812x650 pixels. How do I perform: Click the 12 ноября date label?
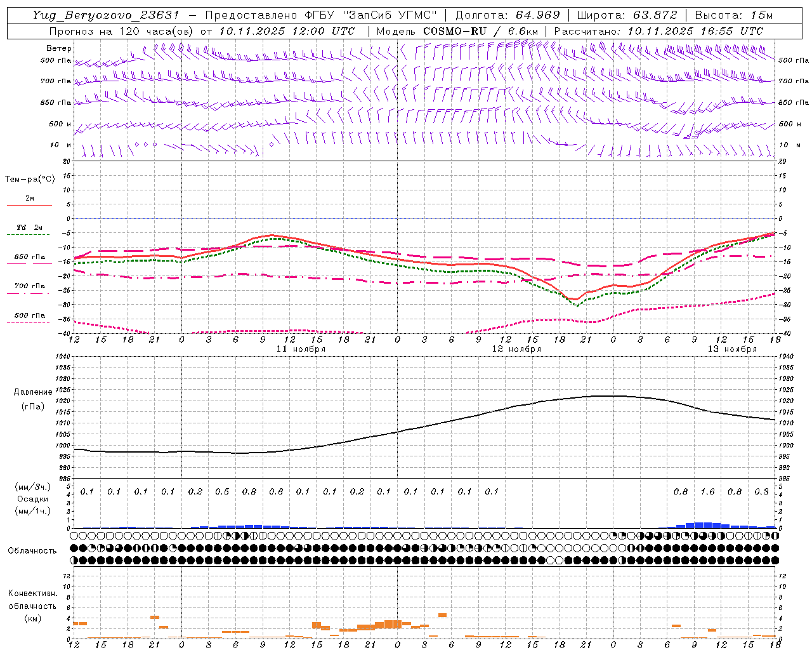tap(516, 349)
